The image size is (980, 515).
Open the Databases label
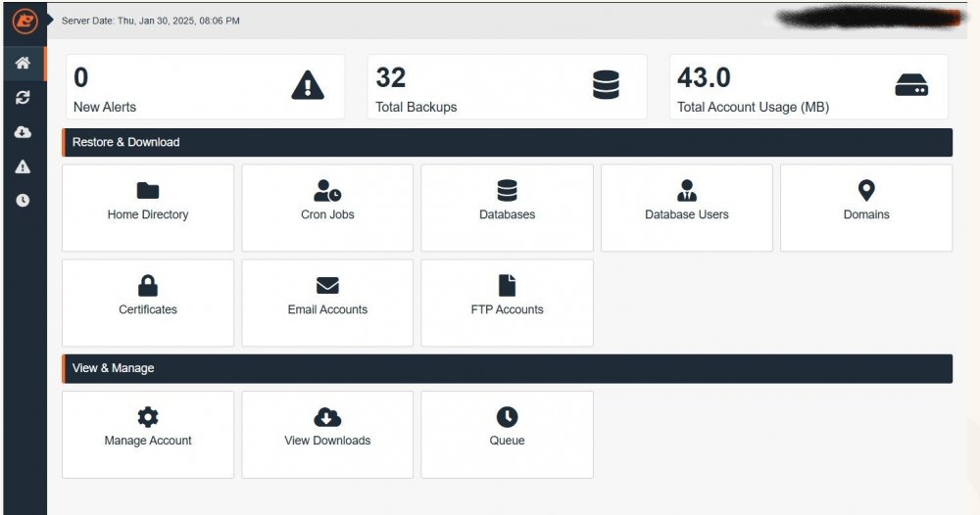[507, 214]
